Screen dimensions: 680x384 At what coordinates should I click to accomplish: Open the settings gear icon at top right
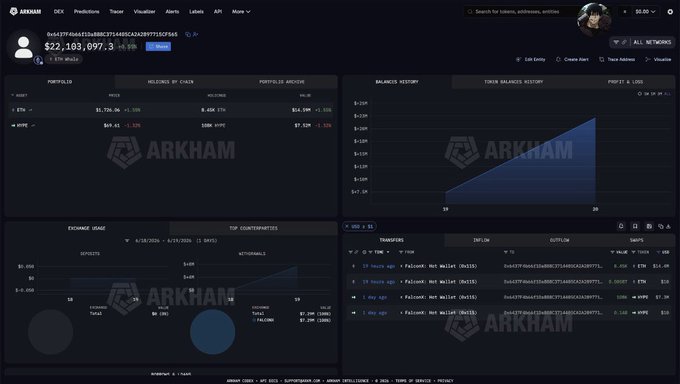click(670, 12)
